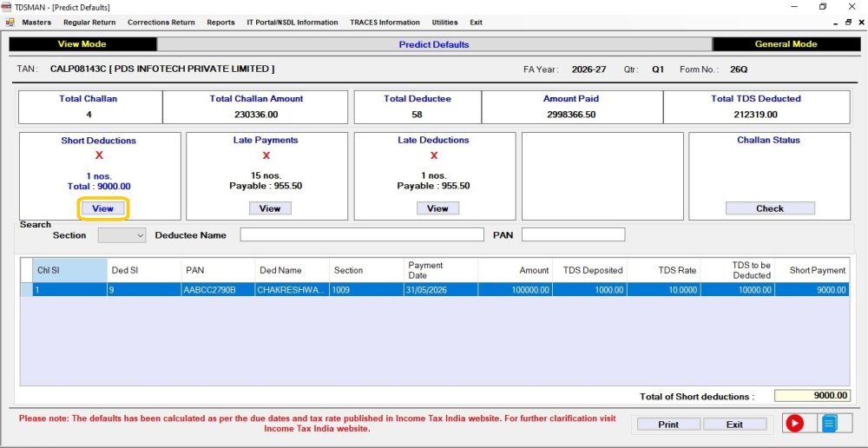Click Total Challan Amount value 230336.00
Image resolution: width=868 pixels, height=448 pixels.
tap(256, 115)
